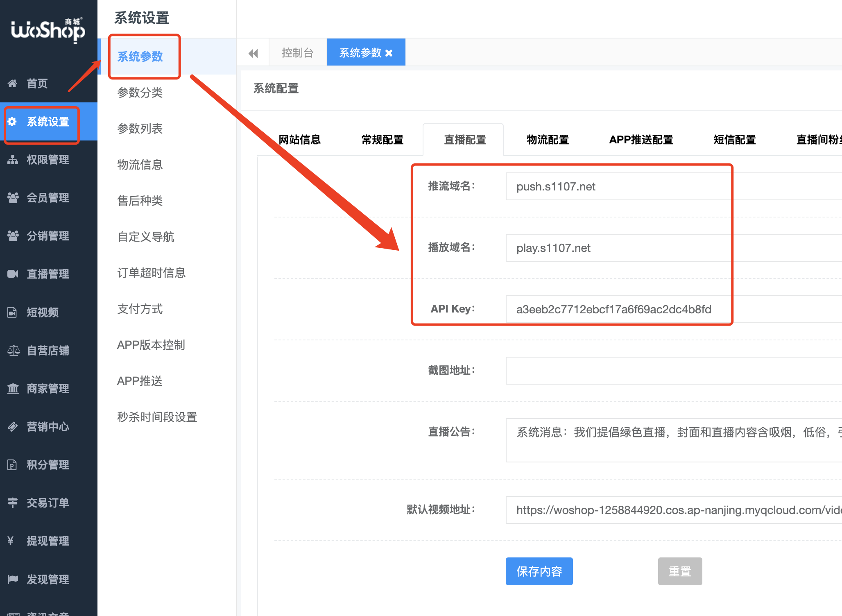Open the 短信配置 configuration tab

tap(734, 140)
